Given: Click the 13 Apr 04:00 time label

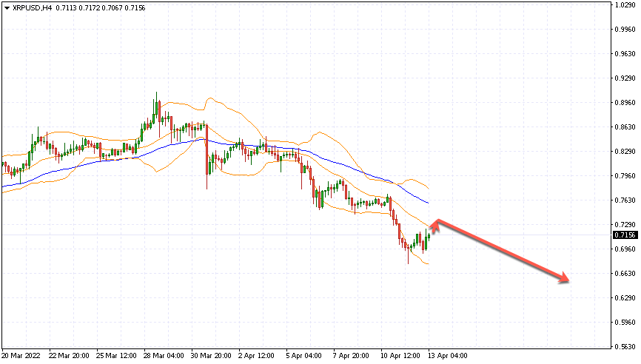Looking at the screenshot, I should coord(447,356).
